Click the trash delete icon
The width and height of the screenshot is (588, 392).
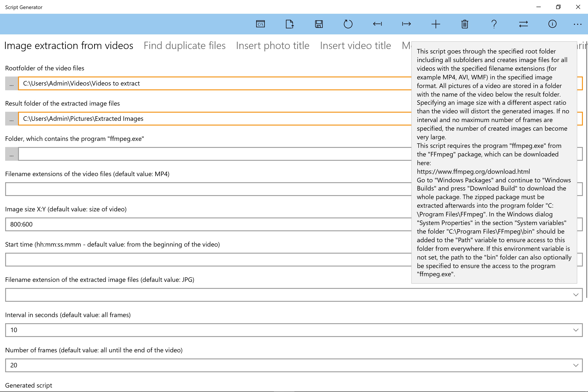point(465,24)
